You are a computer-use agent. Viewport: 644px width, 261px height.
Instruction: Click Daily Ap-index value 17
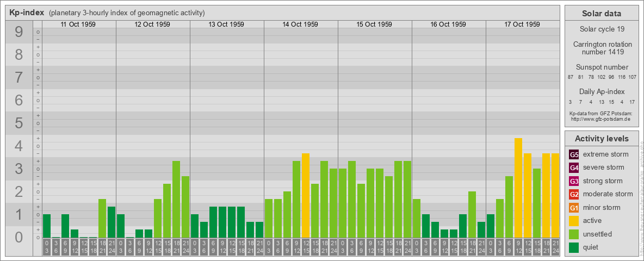tap(632, 102)
